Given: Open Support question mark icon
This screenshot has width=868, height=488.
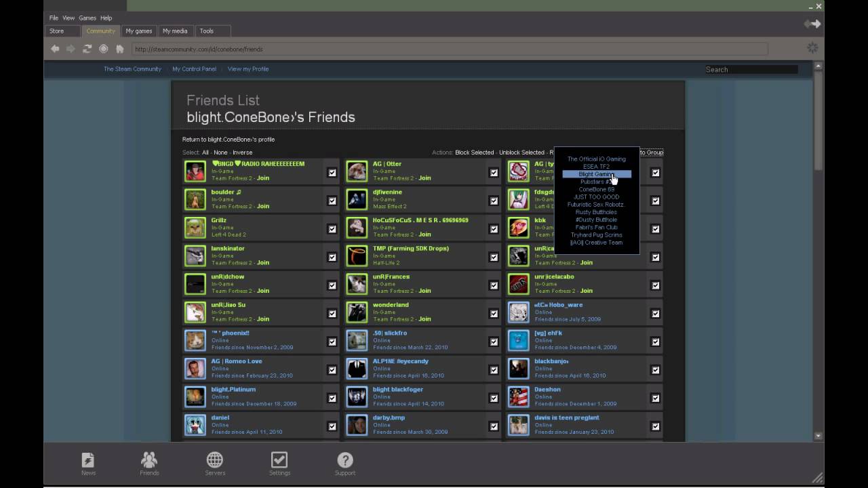Looking at the screenshot, I should (x=344, y=464).
